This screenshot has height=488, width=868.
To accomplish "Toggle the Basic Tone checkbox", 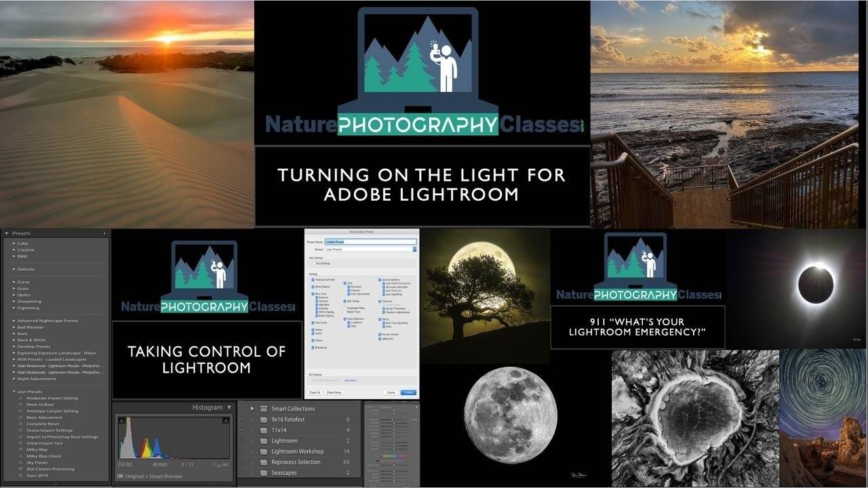I will point(313,293).
